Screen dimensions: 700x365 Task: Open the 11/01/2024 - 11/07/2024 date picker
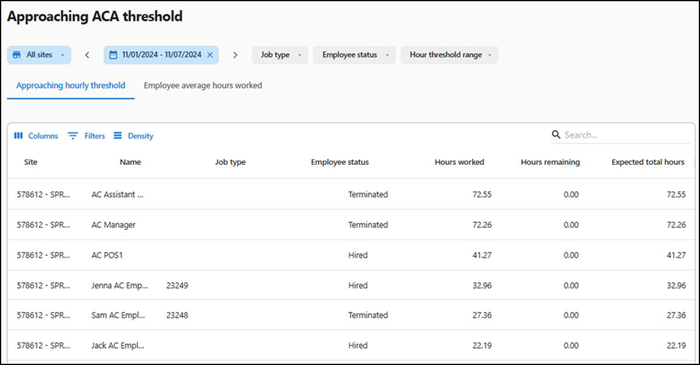[161, 55]
